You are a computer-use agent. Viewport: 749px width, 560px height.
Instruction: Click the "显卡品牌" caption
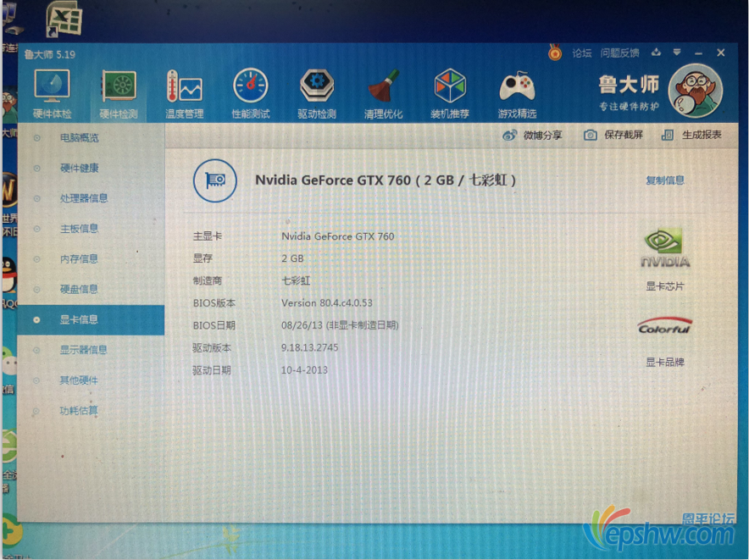[x=665, y=363]
